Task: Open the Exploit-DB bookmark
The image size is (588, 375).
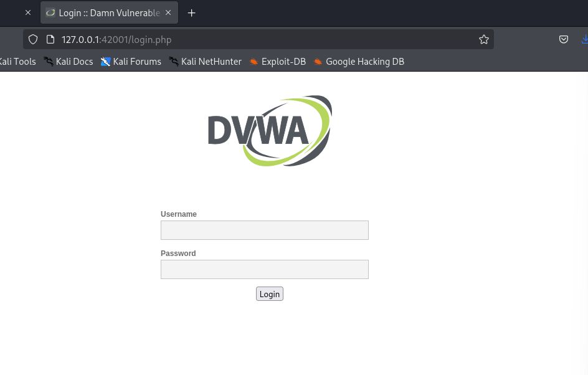Action: 278,62
